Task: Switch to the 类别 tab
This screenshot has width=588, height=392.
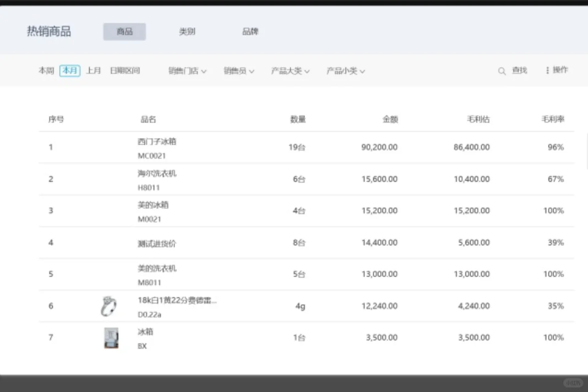Action: coord(187,32)
